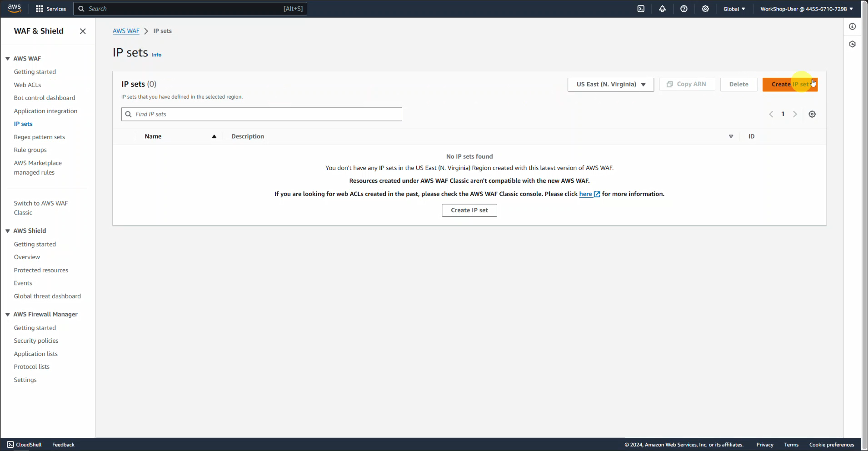
Task: Open the WorkShop-User account menu
Action: 806,9
